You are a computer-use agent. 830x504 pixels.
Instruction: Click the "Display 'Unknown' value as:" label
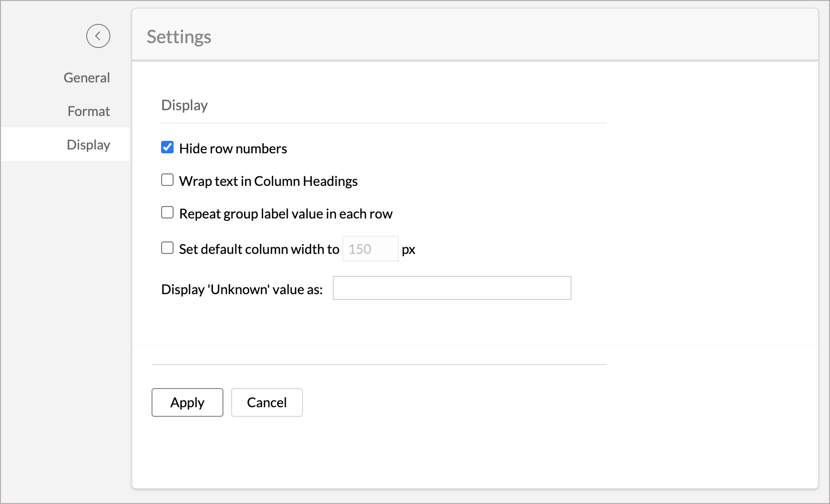tap(242, 289)
